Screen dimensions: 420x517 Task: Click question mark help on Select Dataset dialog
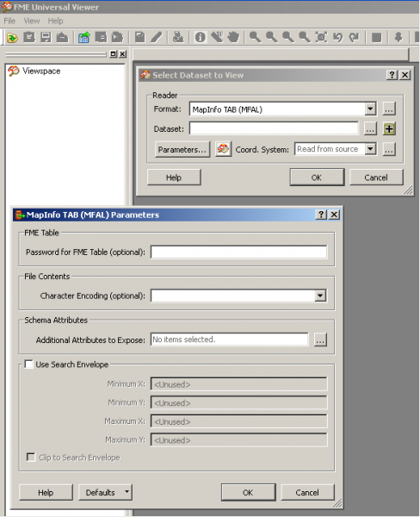[392, 75]
